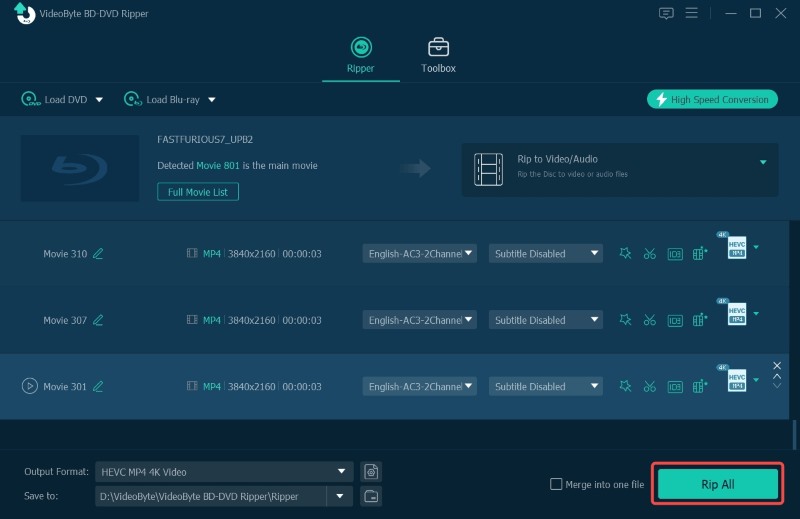800x519 pixels.
Task: Play the Movie 301 preview
Action: coord(30,386)
